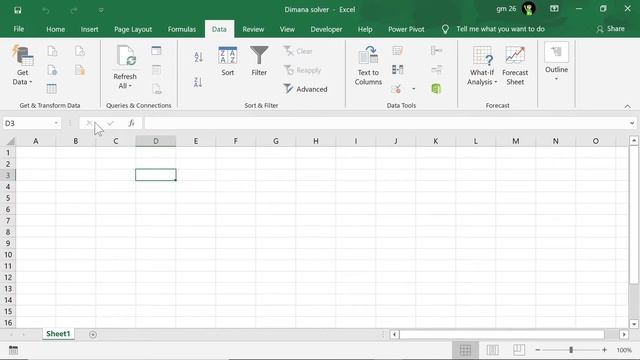The image size is (640, 360).
Task: Open Customize Quick Access Toolbar dropdown
Action: point(101,10)
